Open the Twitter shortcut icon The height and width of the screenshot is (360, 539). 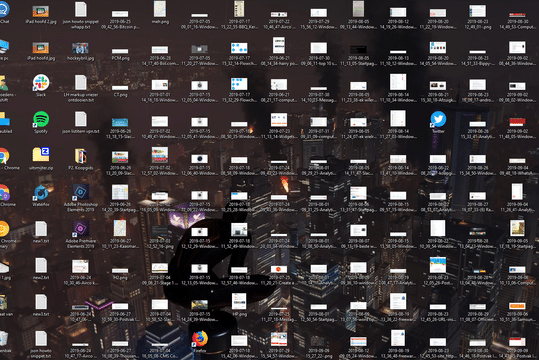(438, 122)
